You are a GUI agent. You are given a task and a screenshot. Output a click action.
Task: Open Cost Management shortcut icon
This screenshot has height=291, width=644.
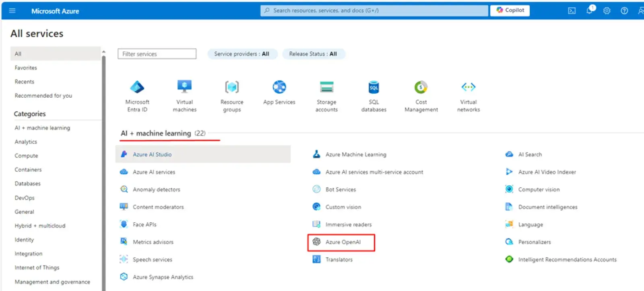point(421,87)
